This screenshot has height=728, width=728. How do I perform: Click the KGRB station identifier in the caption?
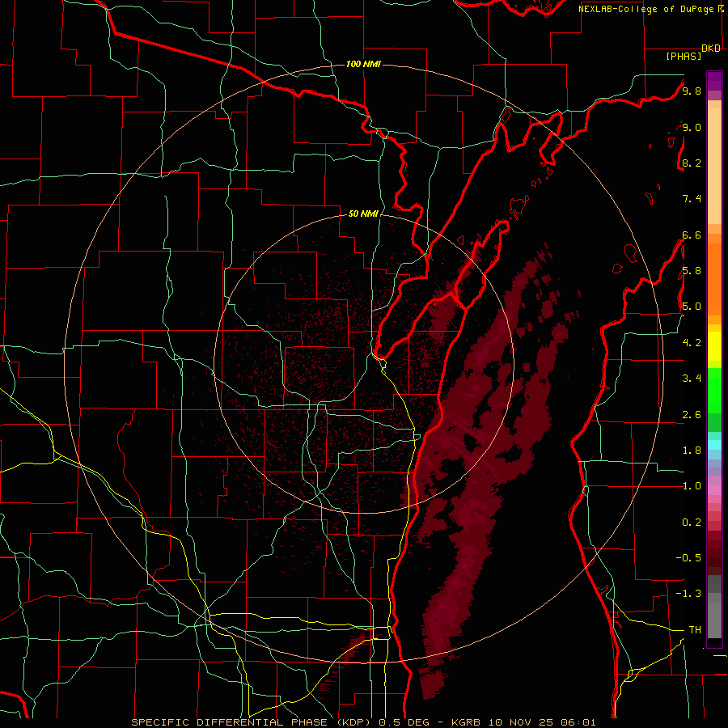tap(467, 722)
